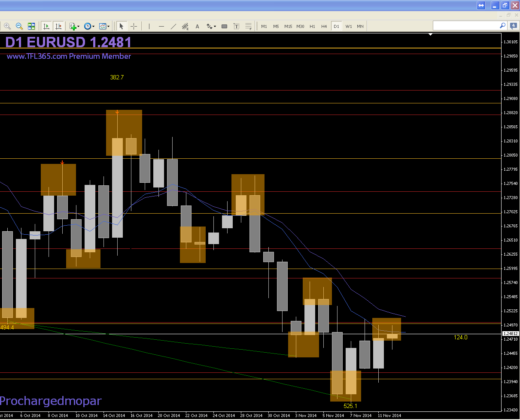Draw a horizontal line
Screen dimensions: 520x420
click(x=161, y=26)
